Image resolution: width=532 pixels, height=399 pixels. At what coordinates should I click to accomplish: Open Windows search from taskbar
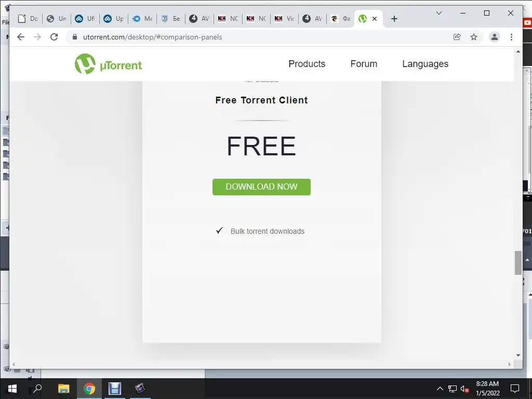(x=37, y=389)
